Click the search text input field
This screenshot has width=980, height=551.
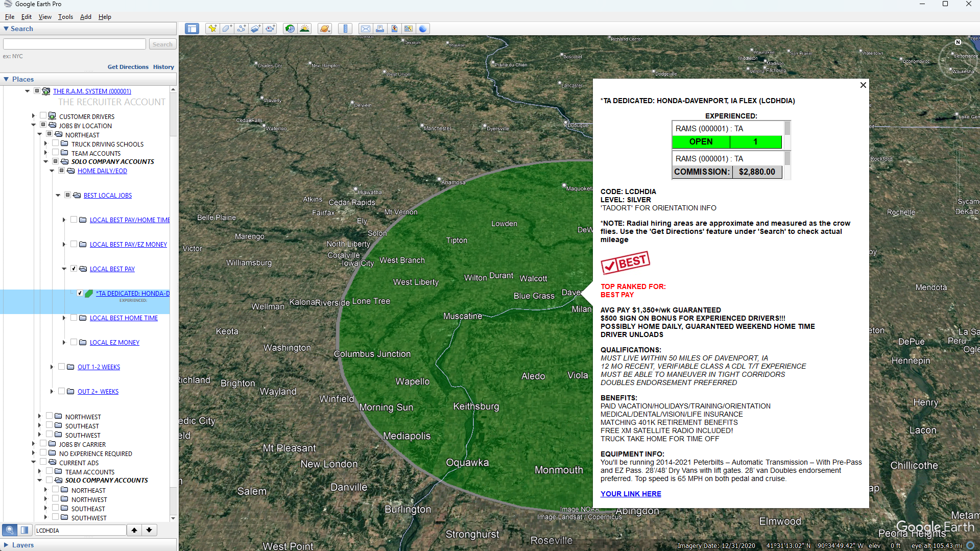(x=75, y=44)
